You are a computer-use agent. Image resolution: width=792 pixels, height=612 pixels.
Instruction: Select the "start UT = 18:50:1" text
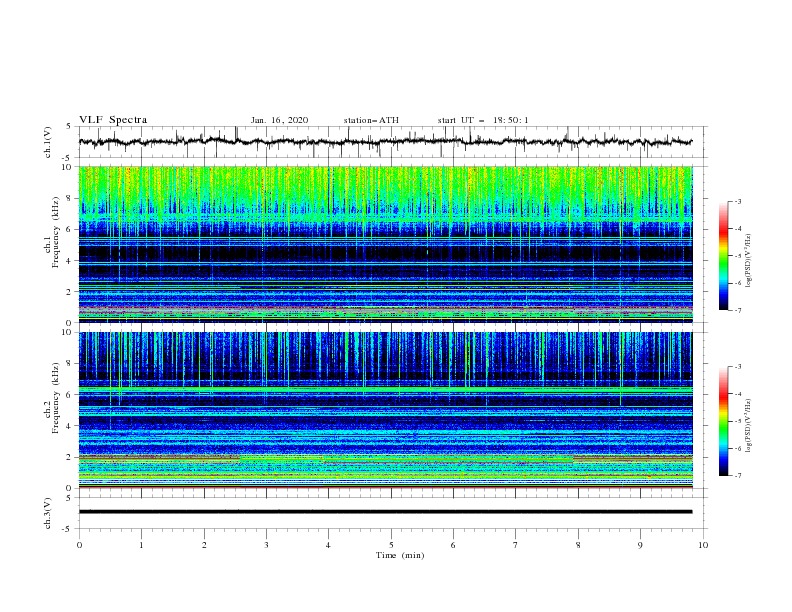coord(483,120)
